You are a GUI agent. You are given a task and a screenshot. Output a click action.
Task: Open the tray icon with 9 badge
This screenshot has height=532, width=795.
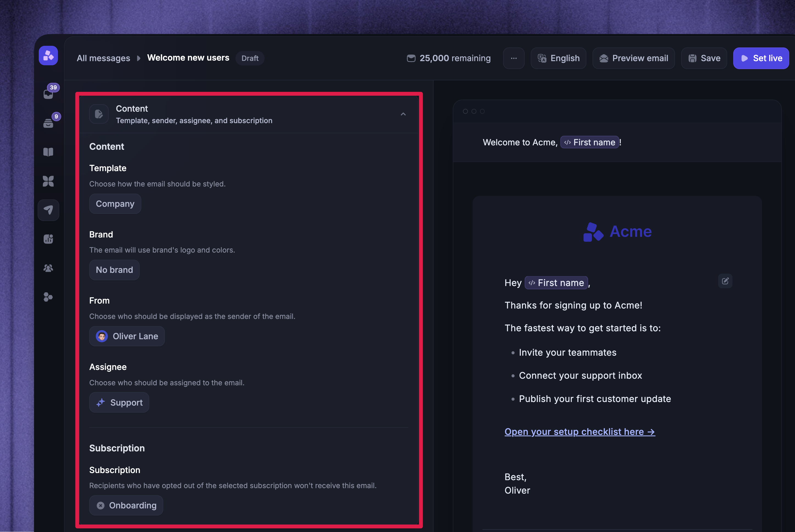tap(49, 123)
